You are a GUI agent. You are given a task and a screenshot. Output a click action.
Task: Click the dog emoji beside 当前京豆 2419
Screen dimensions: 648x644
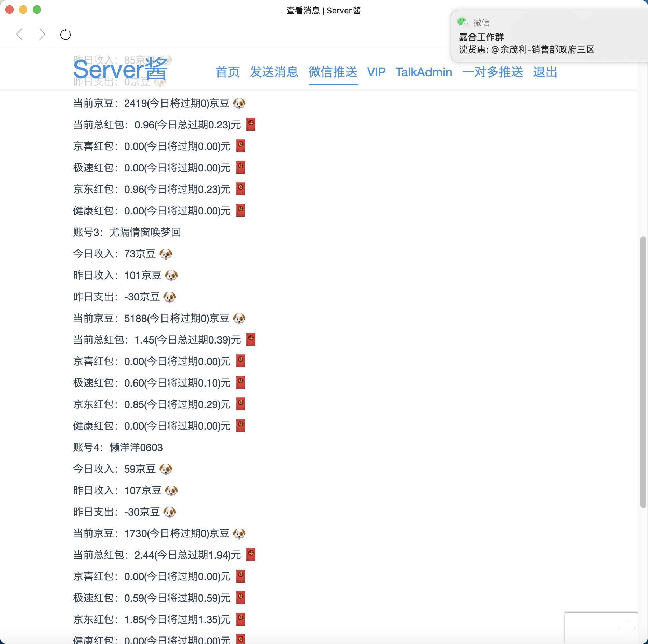click(239, 103)
